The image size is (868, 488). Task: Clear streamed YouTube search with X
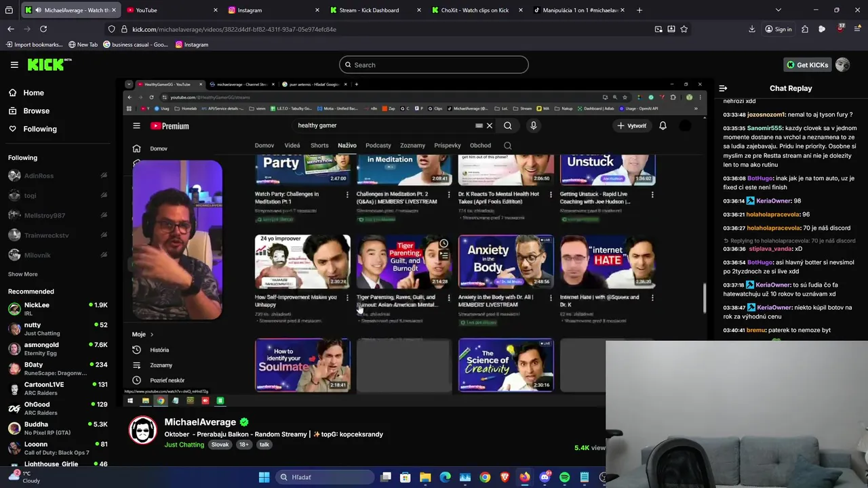coord(489,125)
